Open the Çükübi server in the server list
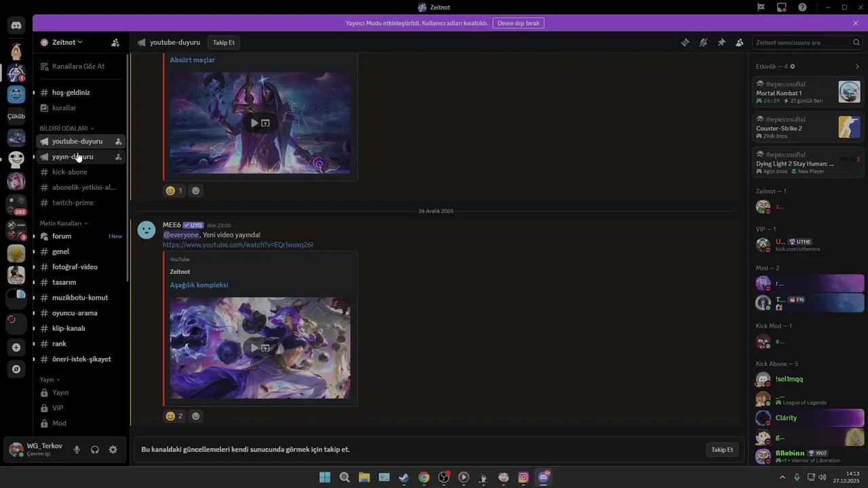The image size is (868, 488). tap(16, 116)
